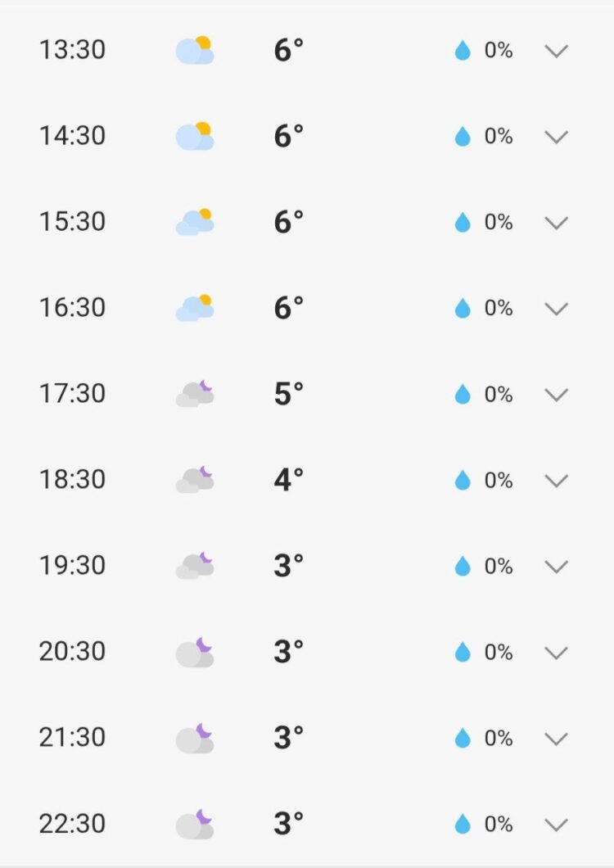This screenshot has width=614, height=868.
Task: Show more details for 22:30
Action: click(557, 825)
